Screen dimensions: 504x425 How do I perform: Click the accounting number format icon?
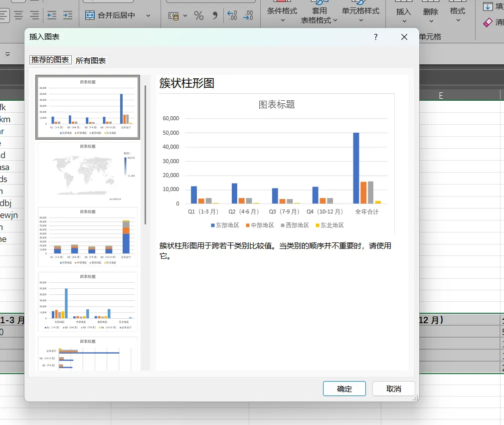point(173,15)
